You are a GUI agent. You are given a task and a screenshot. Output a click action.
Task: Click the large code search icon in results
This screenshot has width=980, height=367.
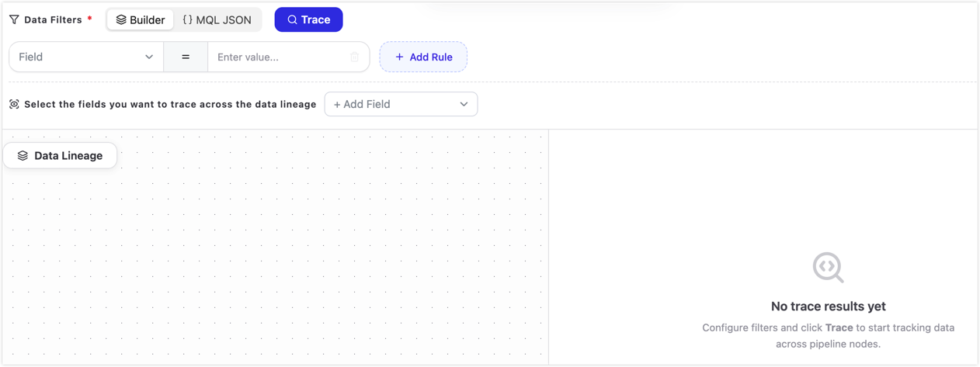pos(829,268)
